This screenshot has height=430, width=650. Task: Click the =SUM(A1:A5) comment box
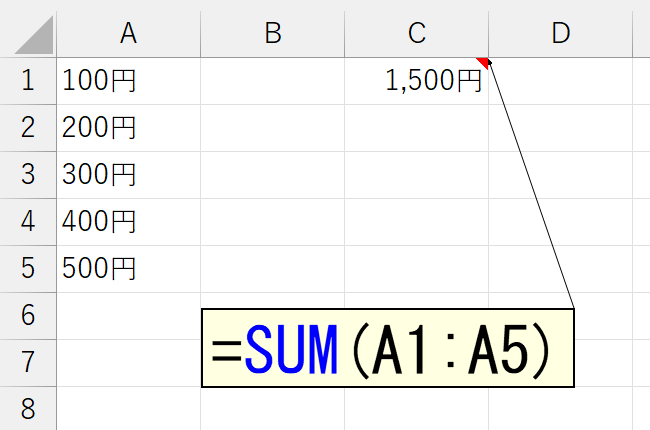click(388, 348)
